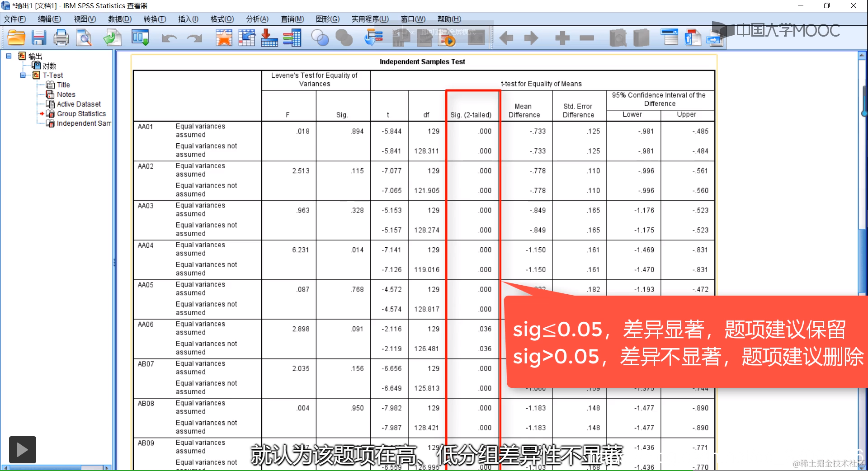Open the 分析(A) menu
Viewport: 868px width, 471px height.
tap(257, 19)
